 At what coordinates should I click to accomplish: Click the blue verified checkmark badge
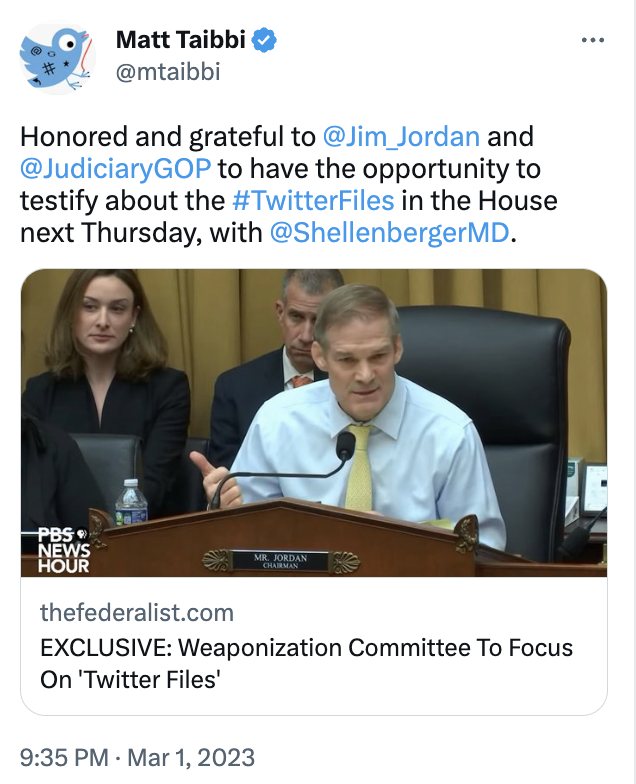point(264,41)
